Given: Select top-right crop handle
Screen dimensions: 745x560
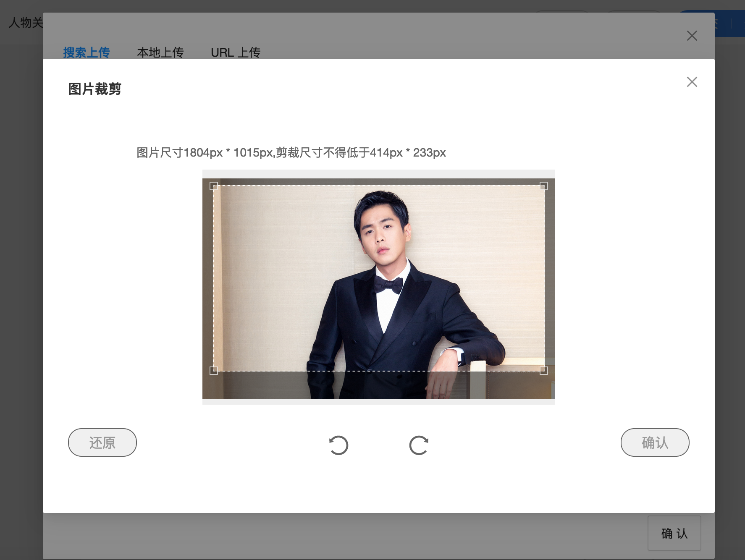Looking at the screenshot, I should point(544,186).
